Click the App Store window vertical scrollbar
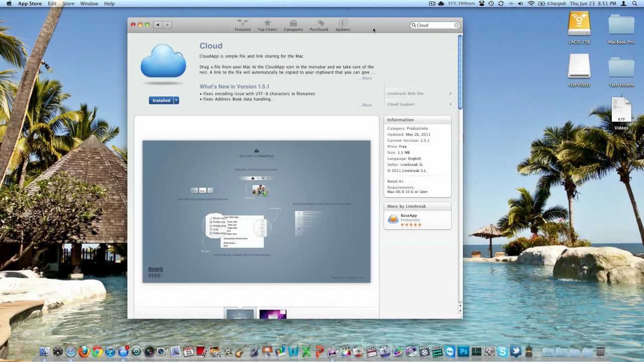Image resolution: width=644 pixels, height=362 pixels. coord(460,71)
